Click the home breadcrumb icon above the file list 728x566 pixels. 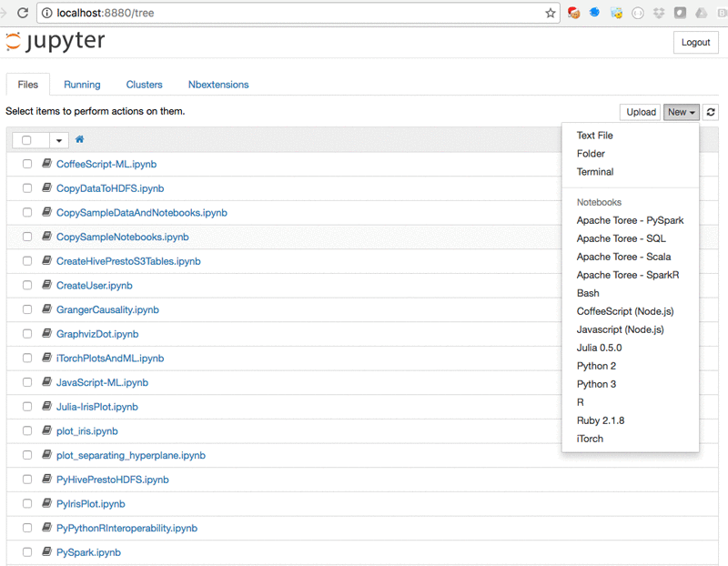(80, 139)
